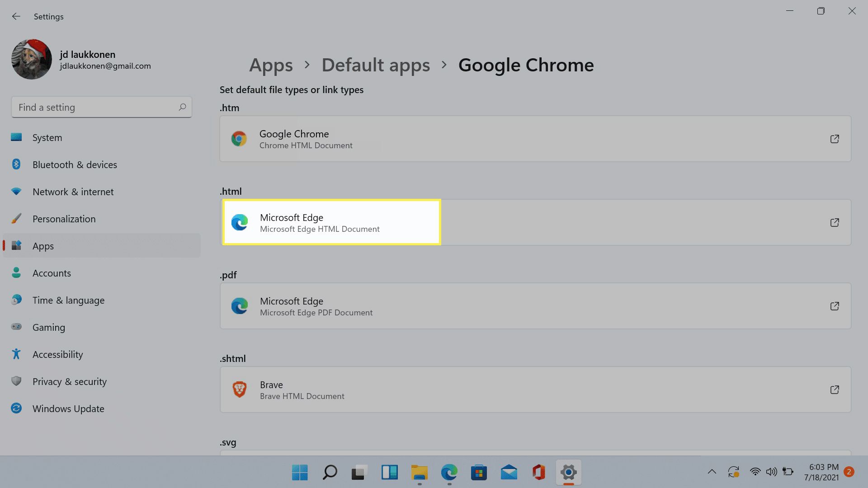Click the Brave lion icon under .shtml

click(239, 389)
